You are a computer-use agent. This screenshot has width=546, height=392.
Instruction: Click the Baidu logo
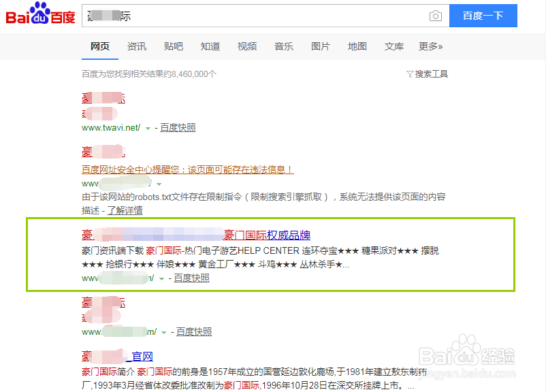click(40, 14)
